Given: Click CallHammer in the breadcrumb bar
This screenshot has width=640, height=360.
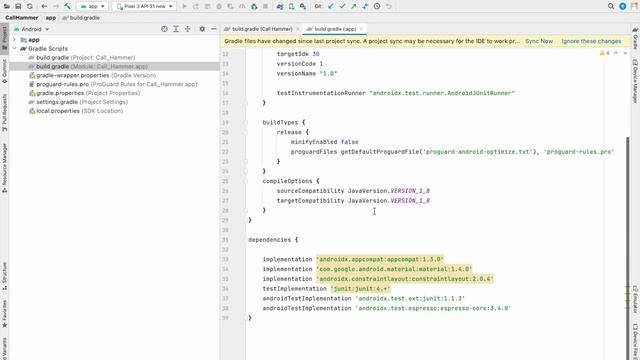Looking at the screenshot, I should coord(22,18).
